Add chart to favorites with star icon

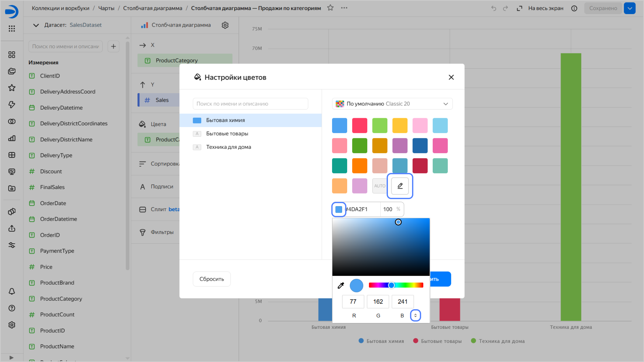coord(330,8)
